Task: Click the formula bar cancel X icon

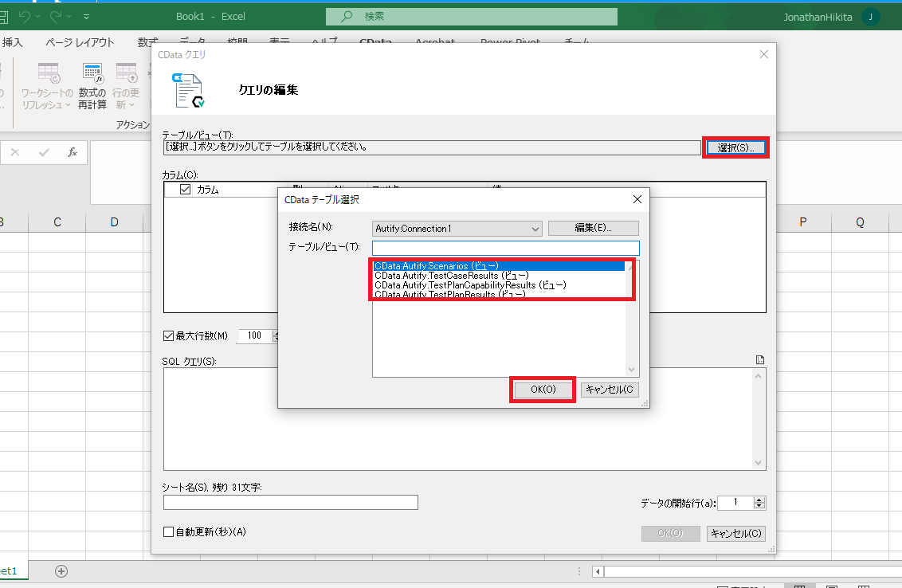Action: pyautogui.click(x=15, y=152)
